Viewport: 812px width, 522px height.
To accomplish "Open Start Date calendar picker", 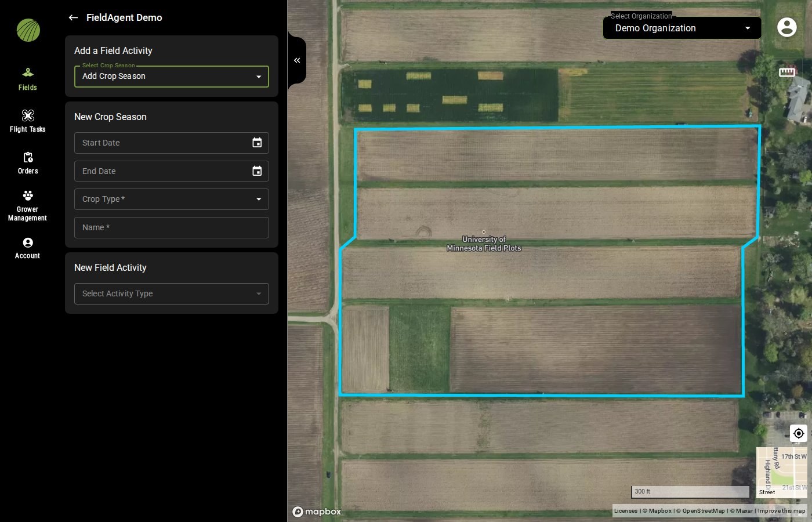I will pos(257,143).
